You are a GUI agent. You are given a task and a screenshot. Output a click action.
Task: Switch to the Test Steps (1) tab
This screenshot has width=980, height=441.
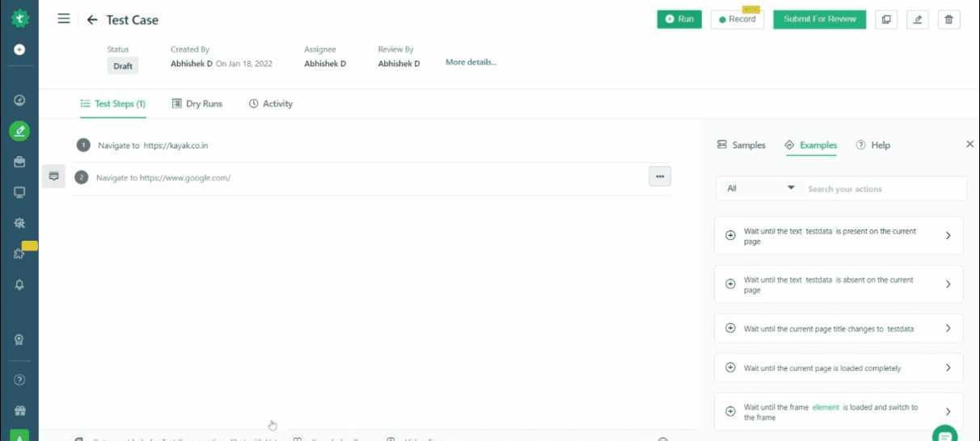coord(113,103)
